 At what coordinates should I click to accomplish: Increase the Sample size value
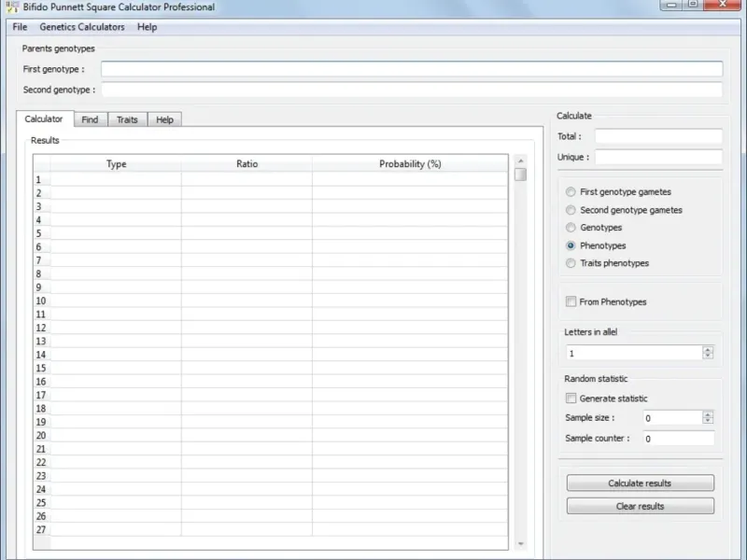(x=708, y=414)
